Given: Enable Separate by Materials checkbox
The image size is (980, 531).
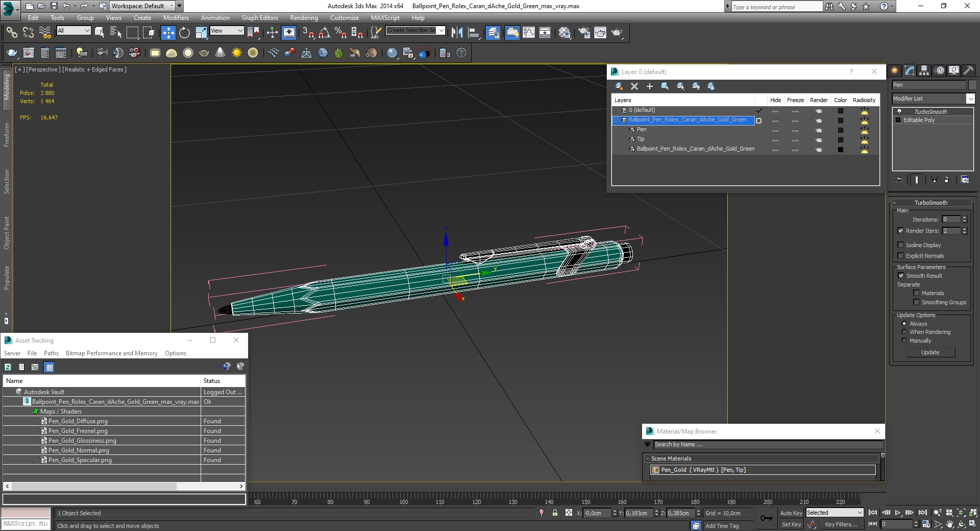Looking at the screenshot, I should pyautogui.click(x=916, y=293).
